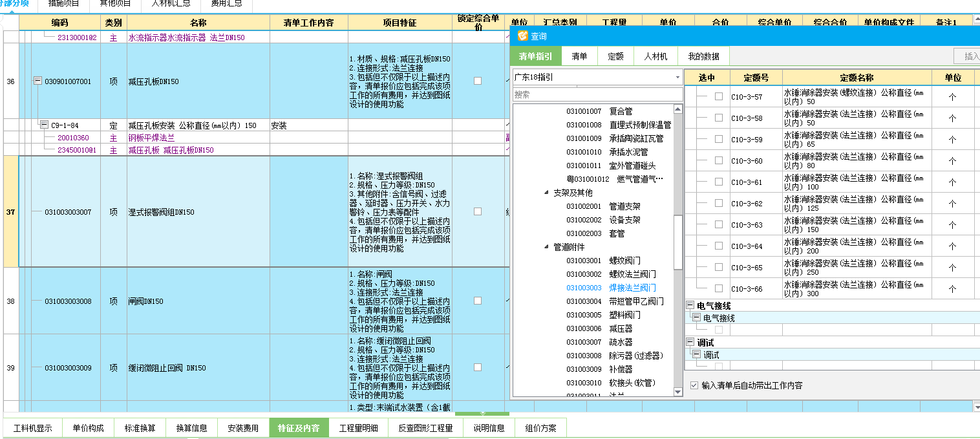
Task: Select the checkbox for quota C10-3-65
Action: point(719,267)
